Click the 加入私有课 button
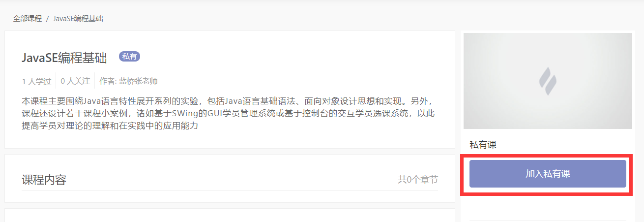This screenshot has width=644, height=222. click(548, 174)
